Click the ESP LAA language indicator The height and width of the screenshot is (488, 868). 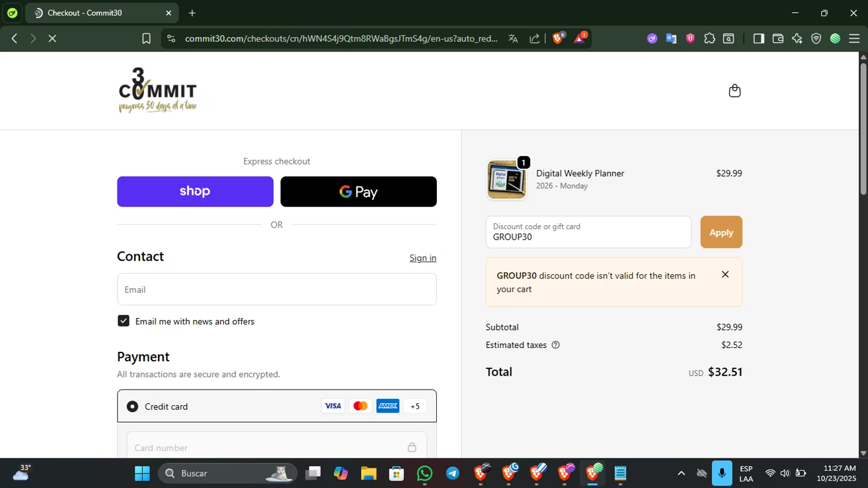tap(746, 474)
